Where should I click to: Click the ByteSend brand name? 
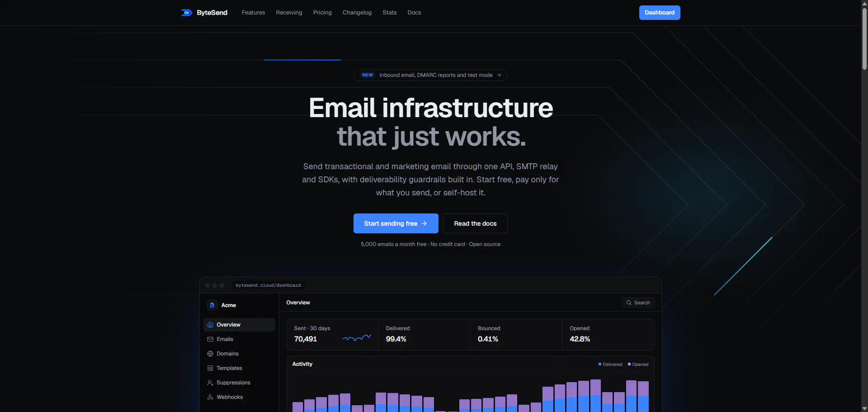(x=212, y=13)
